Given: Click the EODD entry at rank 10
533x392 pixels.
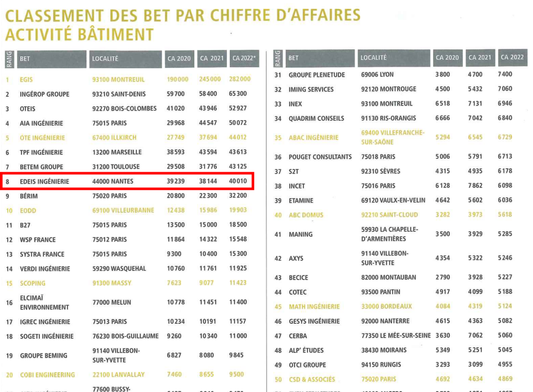Looking at the screenshot, I should pyautogui.click(x=28, y=211).
